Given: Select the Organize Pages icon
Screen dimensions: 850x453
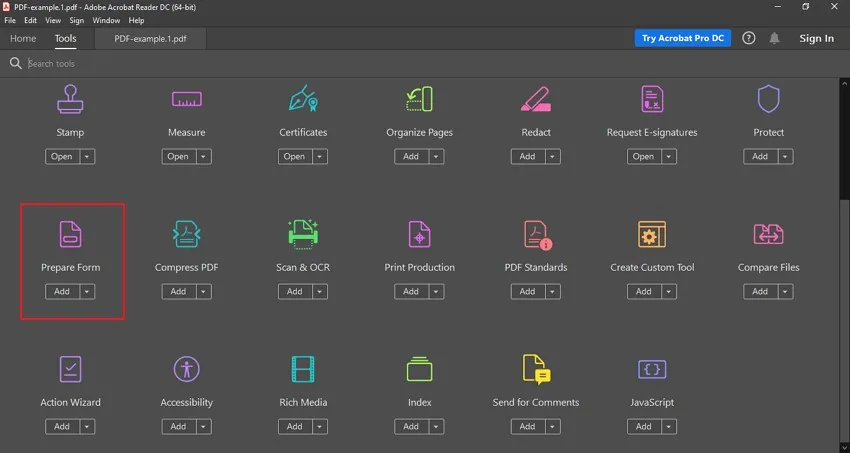Looking at the screenshot, I should pos(419,99).
